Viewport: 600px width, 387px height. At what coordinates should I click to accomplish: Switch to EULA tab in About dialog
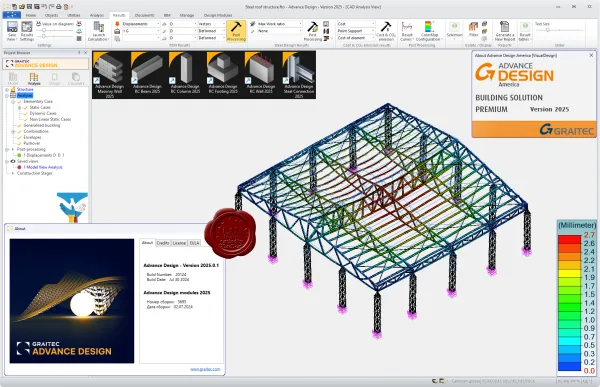(x=194, y=243)
